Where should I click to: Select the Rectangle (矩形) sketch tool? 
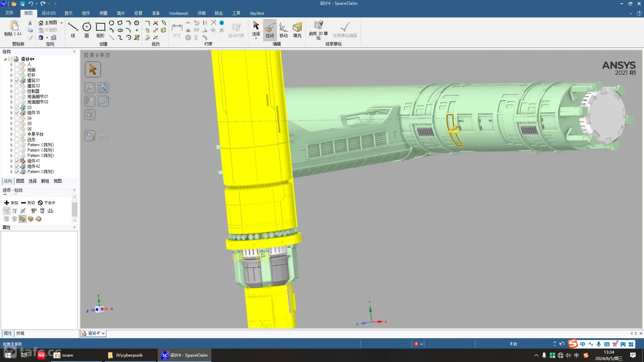pos(100,29)
